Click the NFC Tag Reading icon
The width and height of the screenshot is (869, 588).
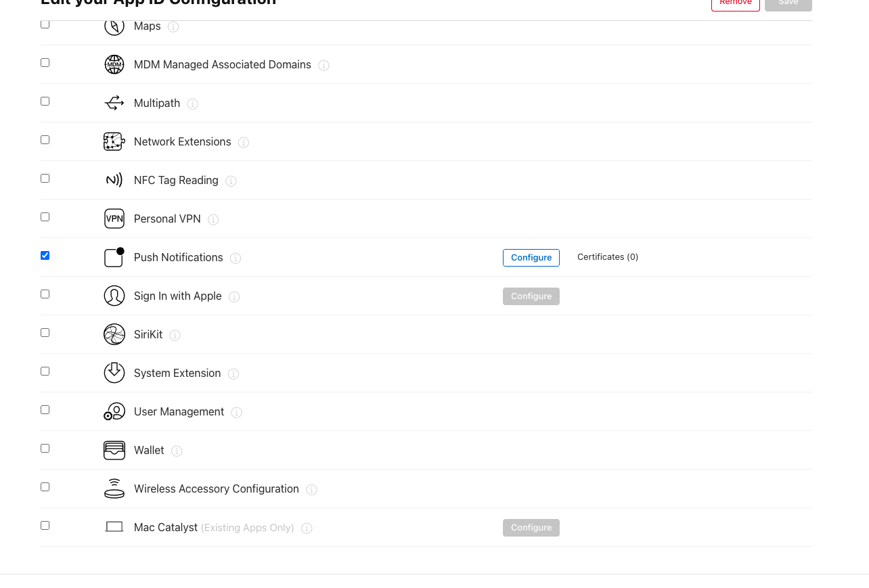pyautogui.click(x=114, y=180)
